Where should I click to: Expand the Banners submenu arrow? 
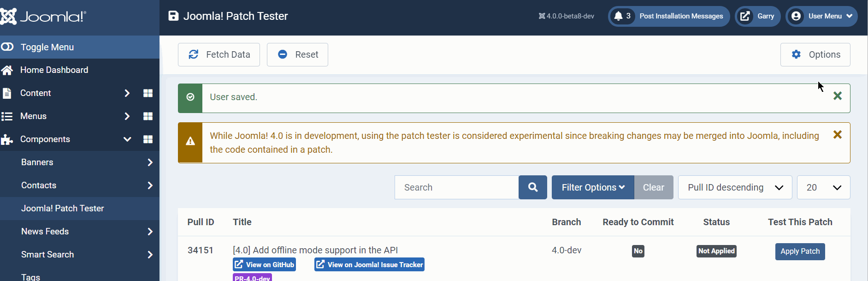click(x=150, y=162)
